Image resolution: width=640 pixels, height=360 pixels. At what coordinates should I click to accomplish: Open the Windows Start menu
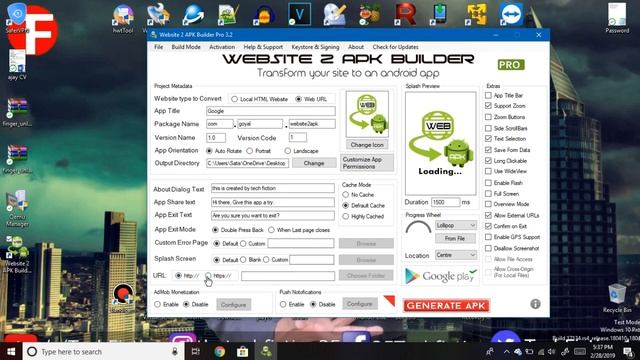pyautogui.click(x=11, y=351)
